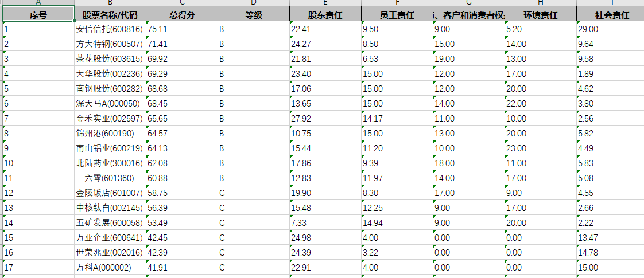
Task: Select customer rights value 18.00
Action: click(469, 163)
